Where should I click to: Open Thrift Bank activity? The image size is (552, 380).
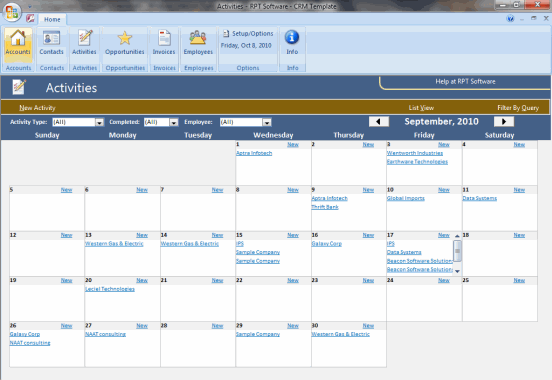(325, 207)
